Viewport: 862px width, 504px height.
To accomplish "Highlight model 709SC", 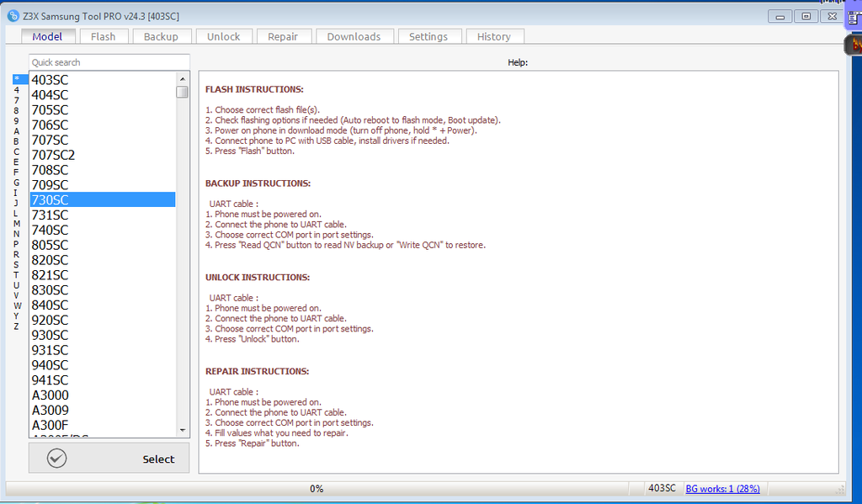I will (103, 184).
